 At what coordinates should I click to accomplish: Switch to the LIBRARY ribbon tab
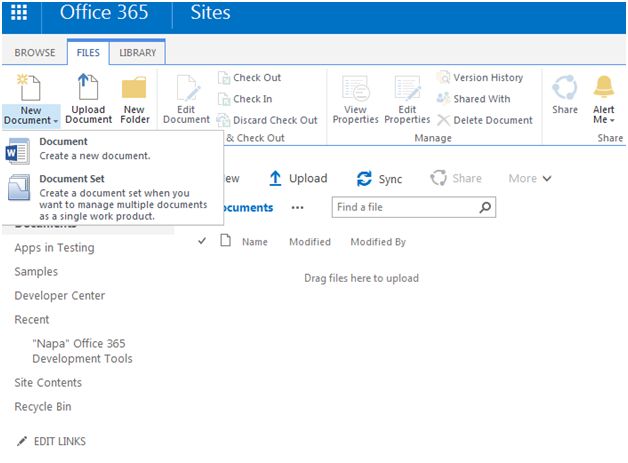(138, 52)
